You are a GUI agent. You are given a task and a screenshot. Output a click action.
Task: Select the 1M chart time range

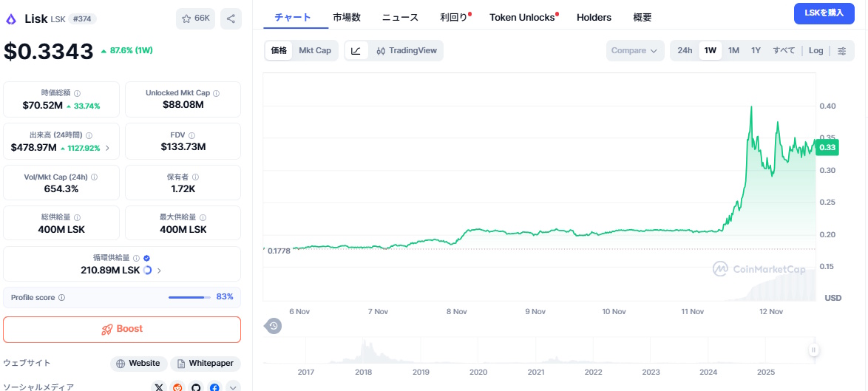[x=733, y=50]
